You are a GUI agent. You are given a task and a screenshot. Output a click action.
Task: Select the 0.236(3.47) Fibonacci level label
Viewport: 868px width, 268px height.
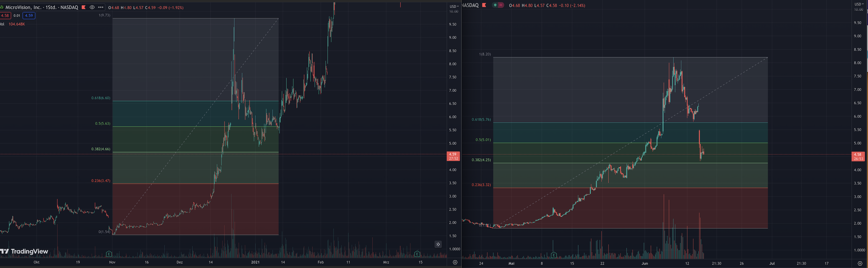101,181
